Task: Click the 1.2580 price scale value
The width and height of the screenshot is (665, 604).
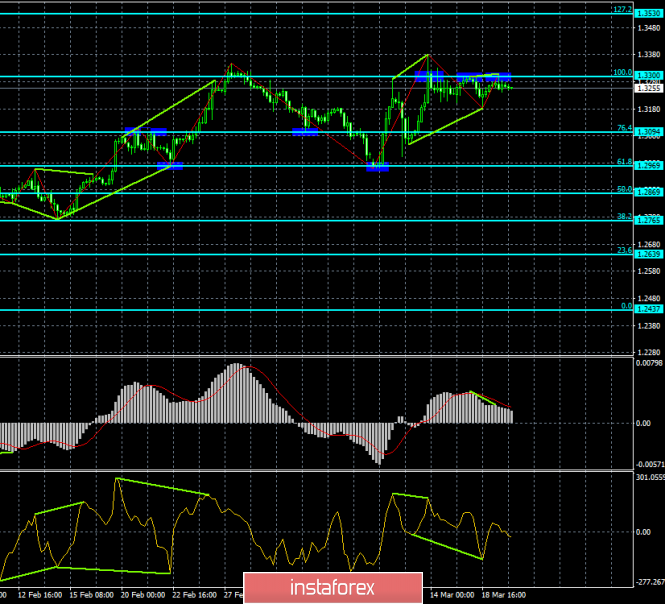Action: [x=649, y=271]
